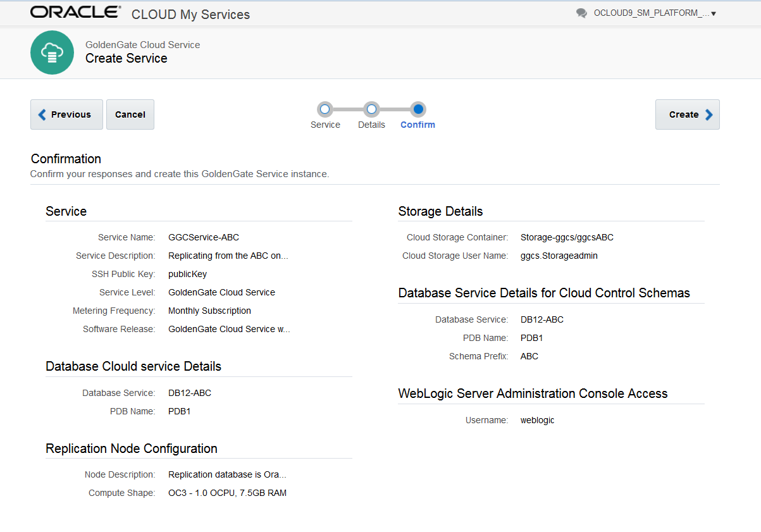Click the Oracle logo
Screen dimensions: 761x532
[x=75, y=13]
